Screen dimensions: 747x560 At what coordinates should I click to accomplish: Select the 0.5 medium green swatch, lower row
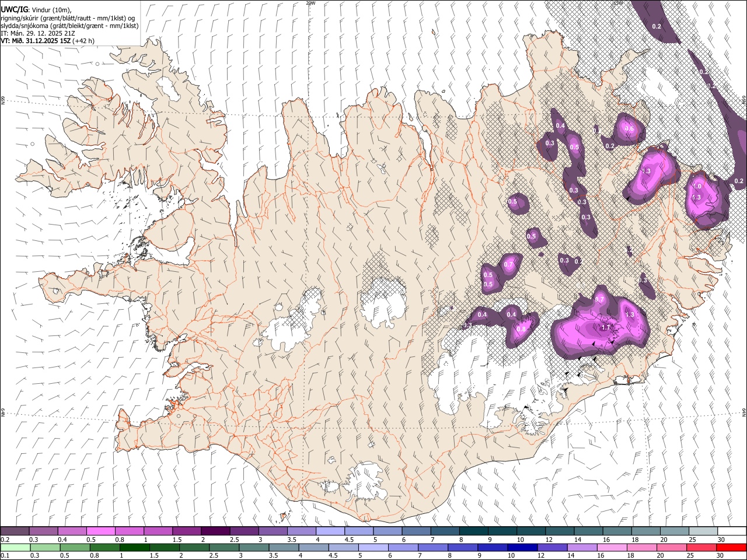(x=75, y=547)
